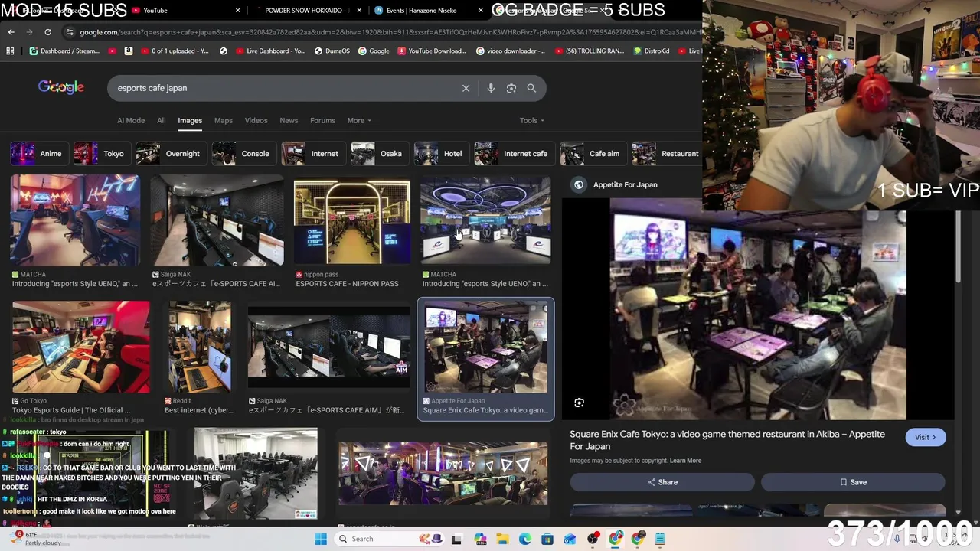Click the Save button
Viewport: 980px width, 551px height.
[853, 482]
